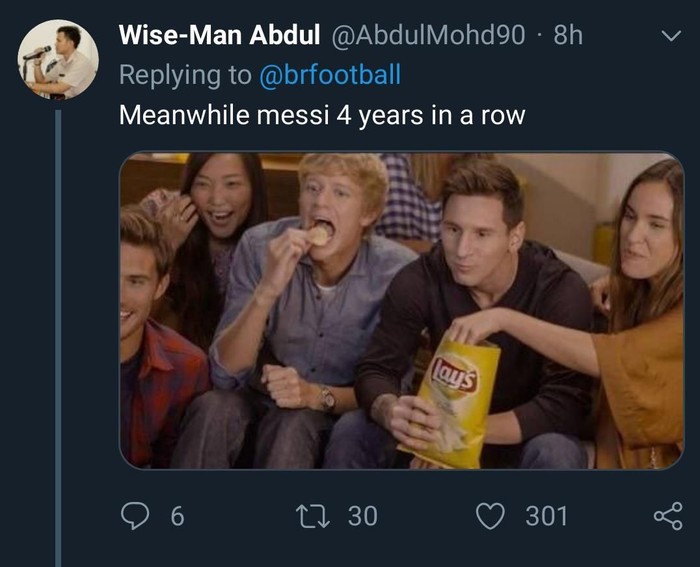
Task: Click the man eating a chip in photo
Action: (318, 290)
